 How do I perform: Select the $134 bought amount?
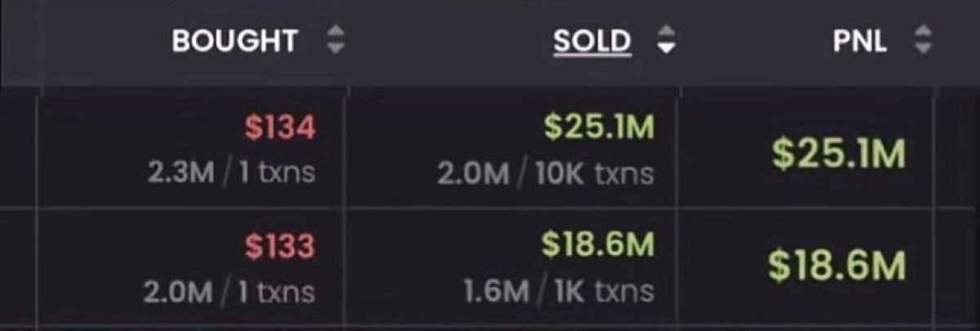[x=280, y=128]
